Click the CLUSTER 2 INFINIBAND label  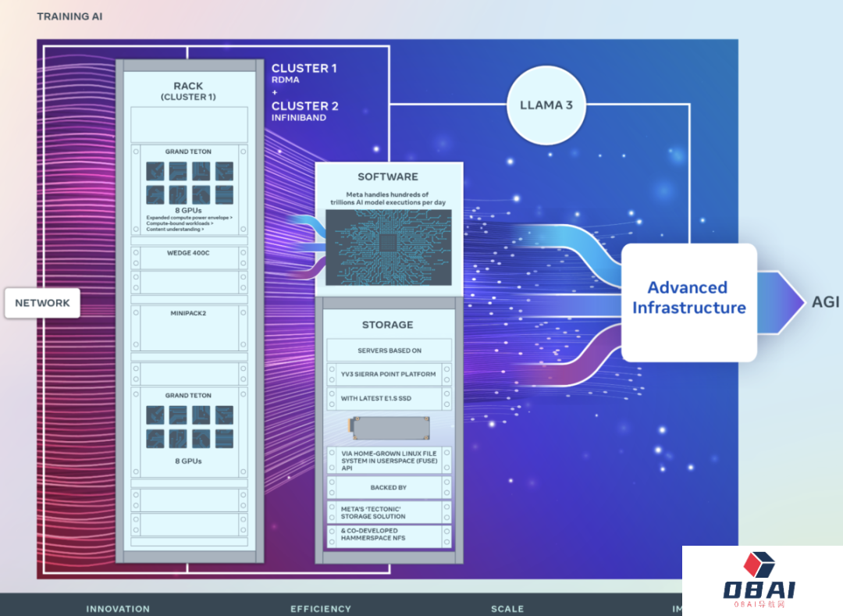click(x=305, y=112)
